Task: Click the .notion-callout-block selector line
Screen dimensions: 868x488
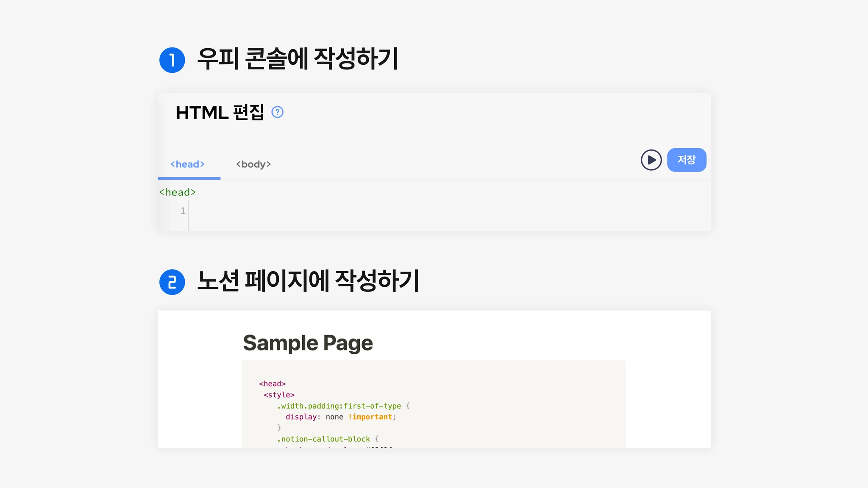Action: [323, 439]
